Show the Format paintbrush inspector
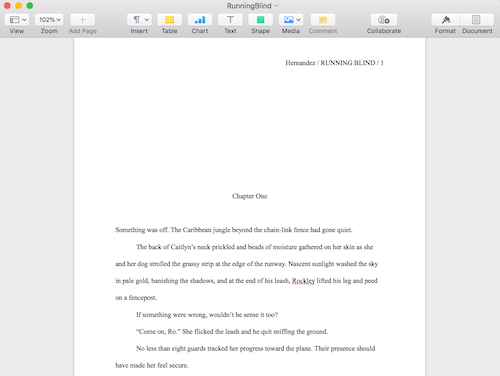 click(445, 20)
